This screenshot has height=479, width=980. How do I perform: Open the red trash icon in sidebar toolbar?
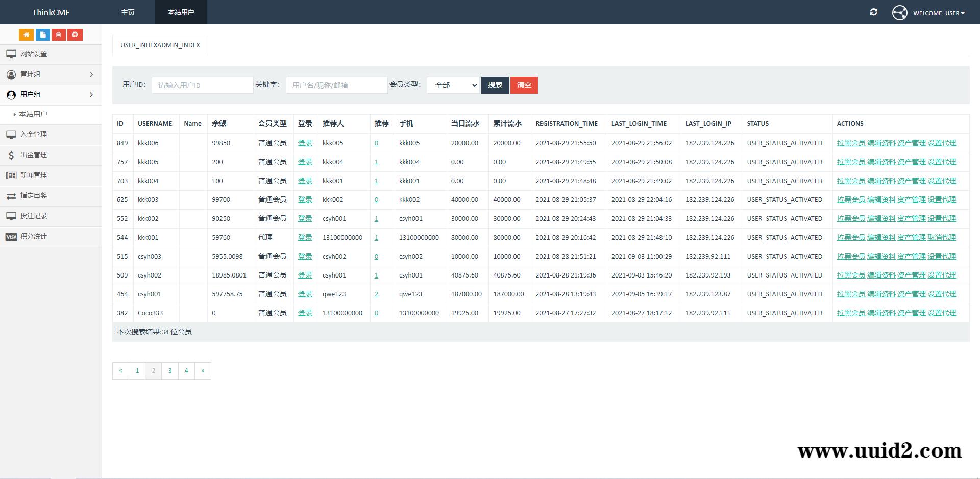(59, 35)
